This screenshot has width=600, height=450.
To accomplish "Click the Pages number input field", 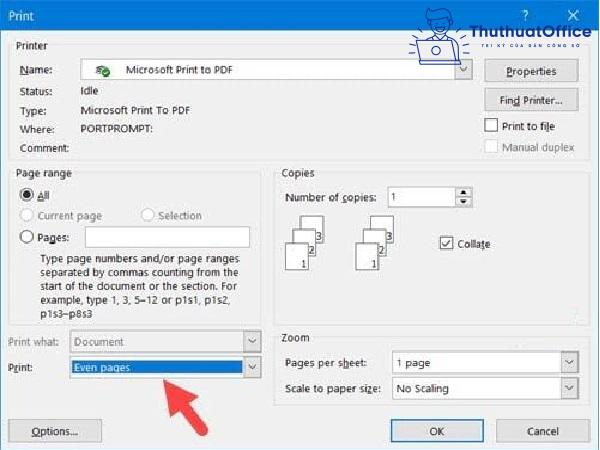I will (x=167, y=237).
